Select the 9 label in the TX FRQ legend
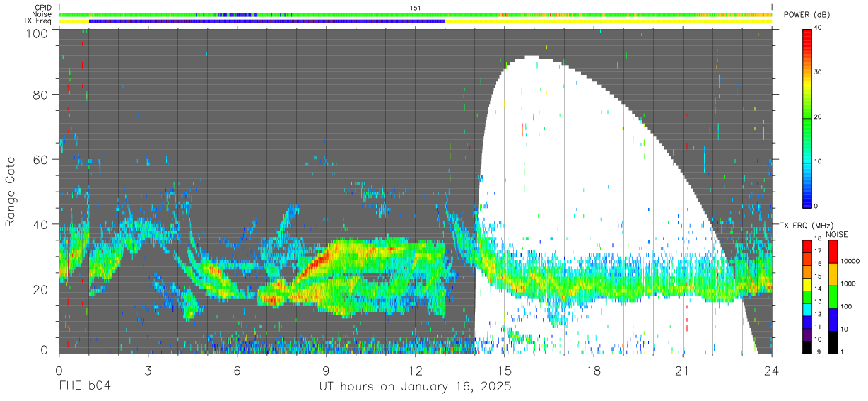Image resolution: width=868 pixels, height=401 pixels. [x=817, y=351]
